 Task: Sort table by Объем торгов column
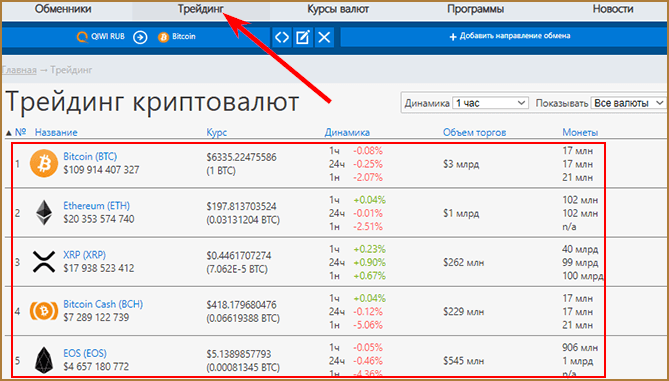click(x=474, y=132)
